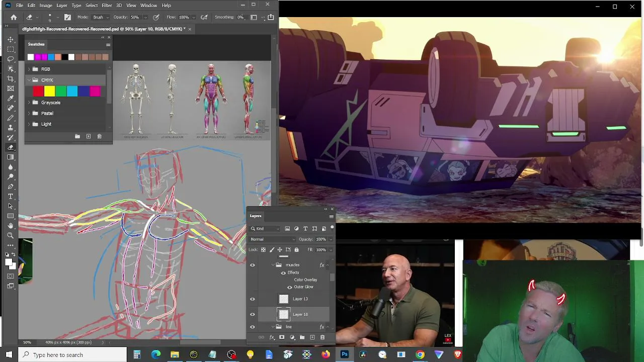Expand the Grayscale swatch group

tap(29, 103)
